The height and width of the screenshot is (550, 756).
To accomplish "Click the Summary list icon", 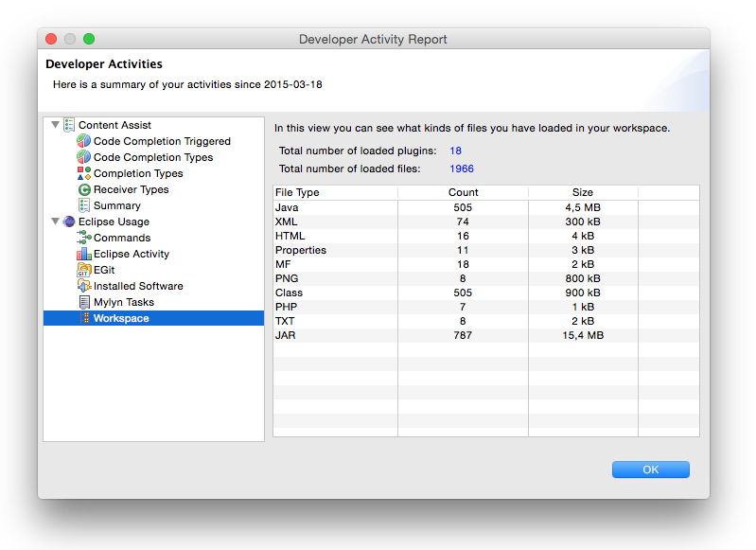I will click(x=84, y=205).
